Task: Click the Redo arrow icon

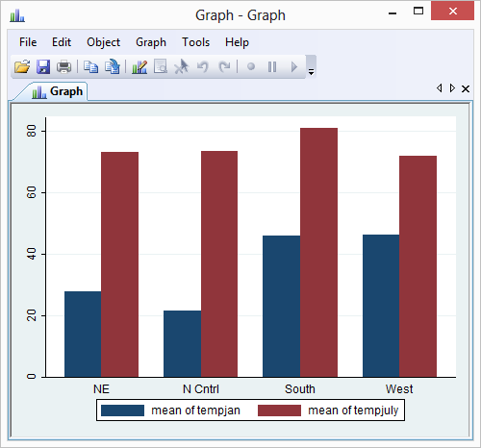Action: point(224,66)
